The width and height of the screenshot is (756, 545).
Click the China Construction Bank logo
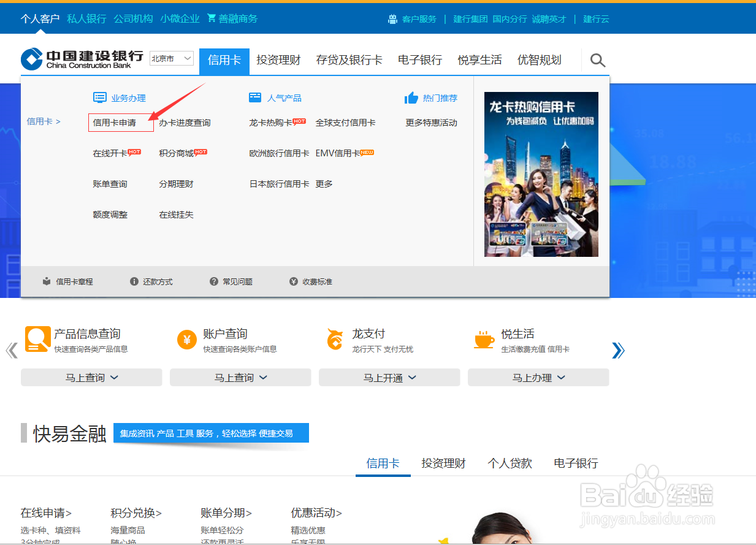[82, 59]
